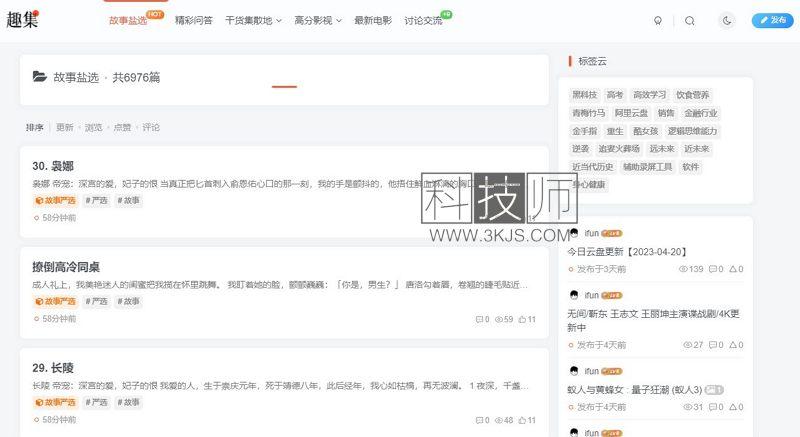Expand the 高分影视 dropdown menu
The image size is (800, 437).
[317, 20]
